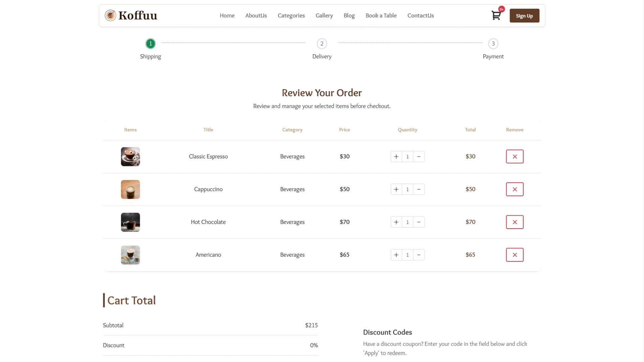Click the Quantity column header
Viewport: 644px width, 362px height.
pyautogui.click(x=408, y=130)
